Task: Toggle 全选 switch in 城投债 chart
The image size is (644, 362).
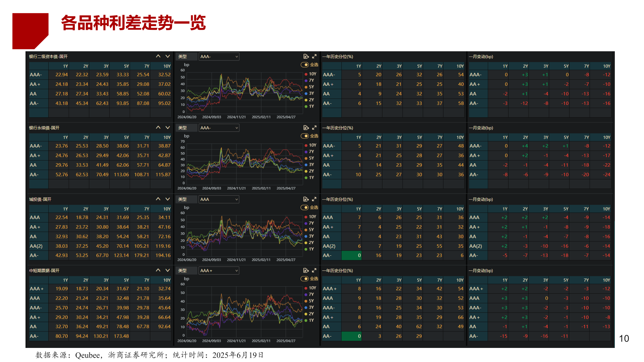Action: tap(305, 207)
